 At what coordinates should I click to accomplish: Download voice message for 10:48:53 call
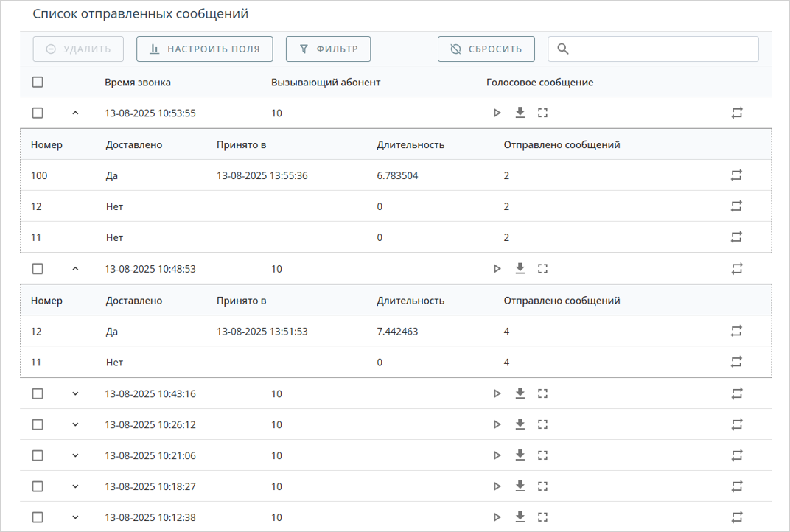click(x=520, y=269)
